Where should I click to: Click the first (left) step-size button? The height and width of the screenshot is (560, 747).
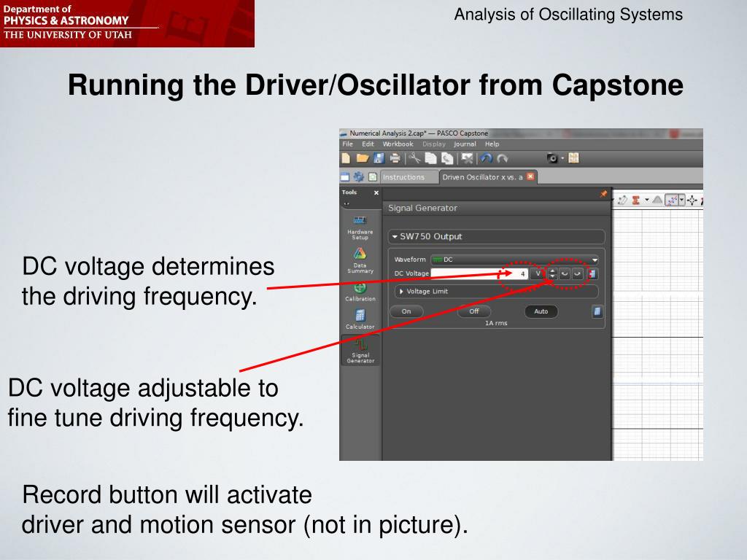[x=565, y=274]
